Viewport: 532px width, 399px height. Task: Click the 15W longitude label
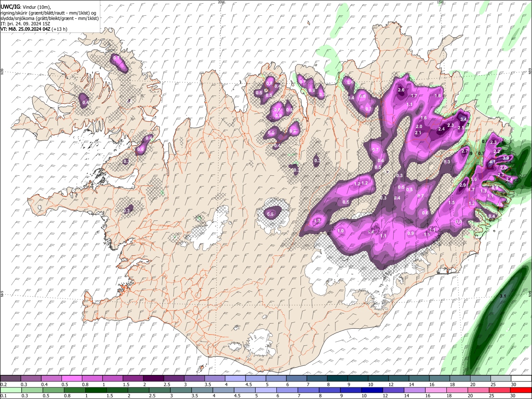click(440, 2)
